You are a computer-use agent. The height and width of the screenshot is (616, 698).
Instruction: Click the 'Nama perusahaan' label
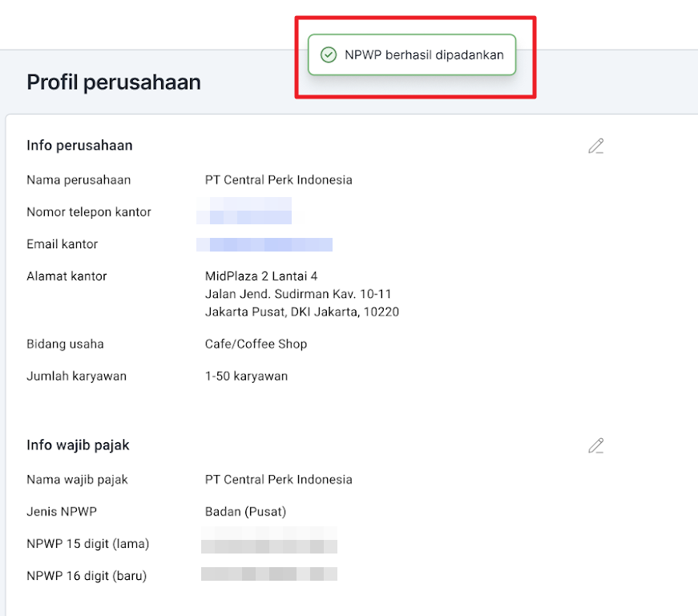tap(79, 179)
